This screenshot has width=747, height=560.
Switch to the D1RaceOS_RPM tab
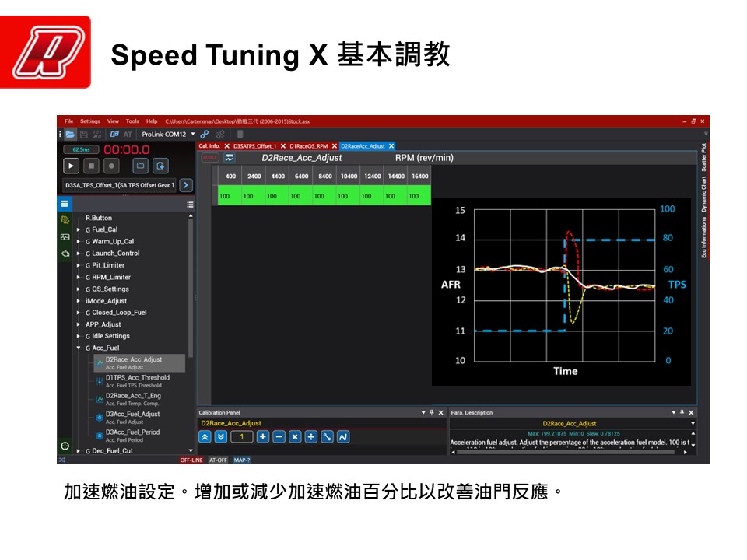(309, 146)
